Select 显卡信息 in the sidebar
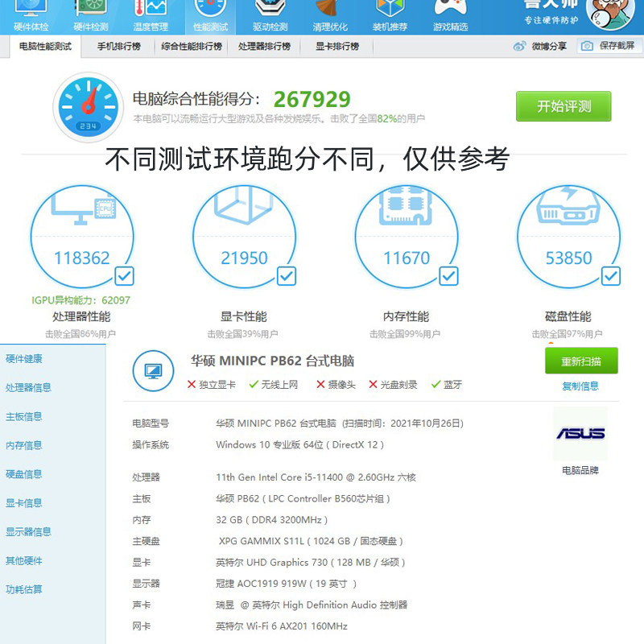This screenshot has height=644, width=644. click(x=24, y=502)
